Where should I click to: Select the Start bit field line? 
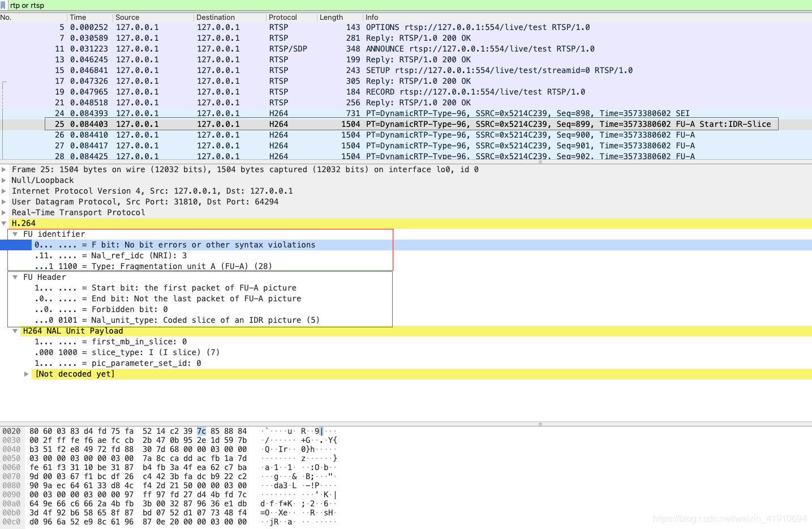[406, 288]
